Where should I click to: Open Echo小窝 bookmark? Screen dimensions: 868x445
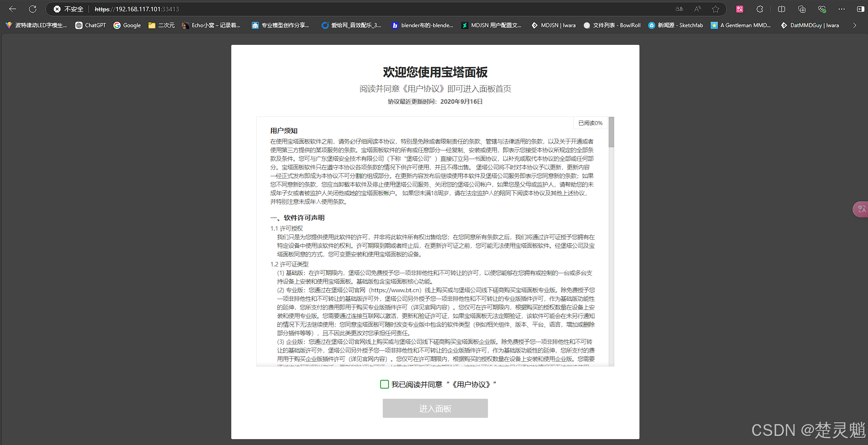[x=211, y=25]
